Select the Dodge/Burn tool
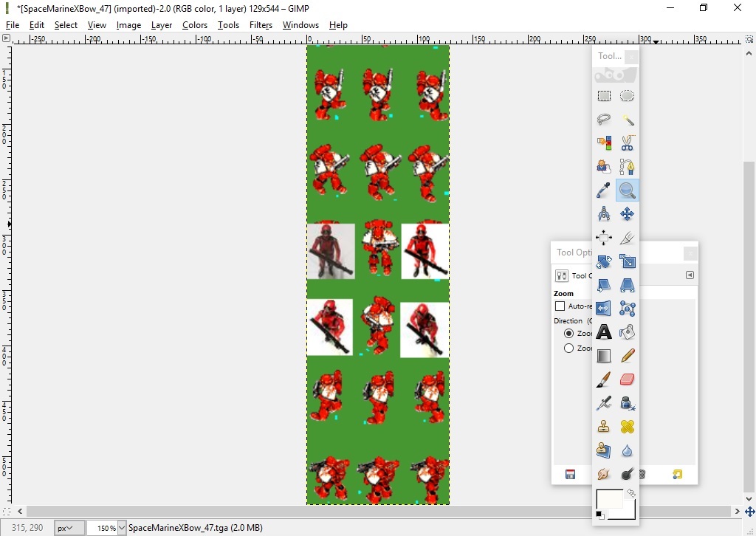This screenshot has width=756, height=536. (x=627, y=474)
